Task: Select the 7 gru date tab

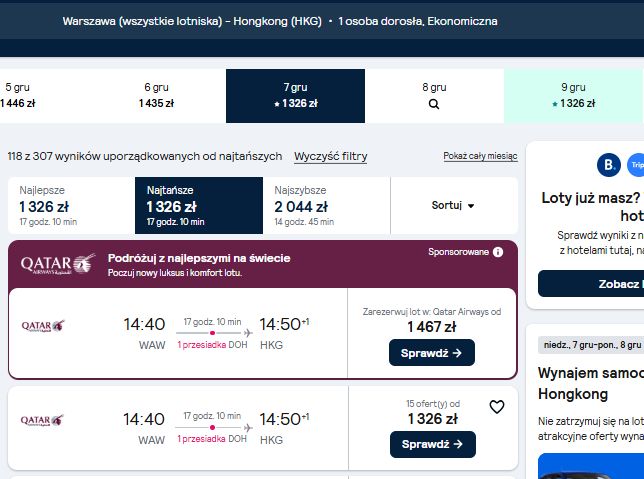Action: click(x=295, y=96)
